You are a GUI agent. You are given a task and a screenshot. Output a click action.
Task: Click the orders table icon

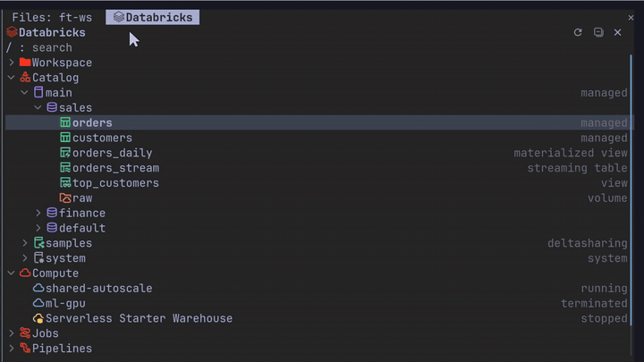click(65, 122)
